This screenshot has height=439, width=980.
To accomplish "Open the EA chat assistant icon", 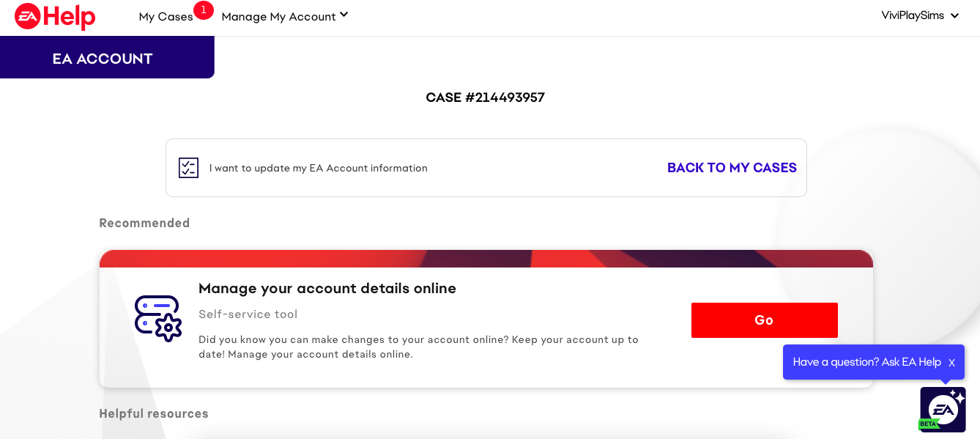I will click(x=943, y=410).
